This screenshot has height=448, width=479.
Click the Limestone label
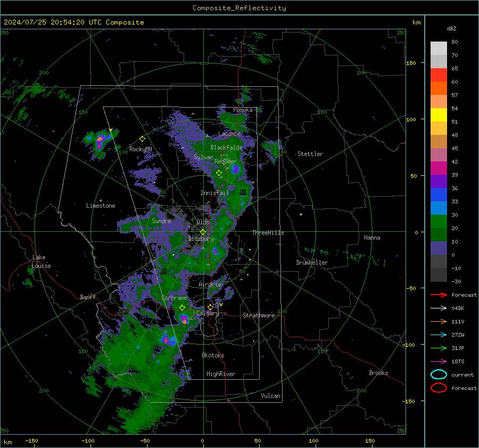tap(101, 206)
